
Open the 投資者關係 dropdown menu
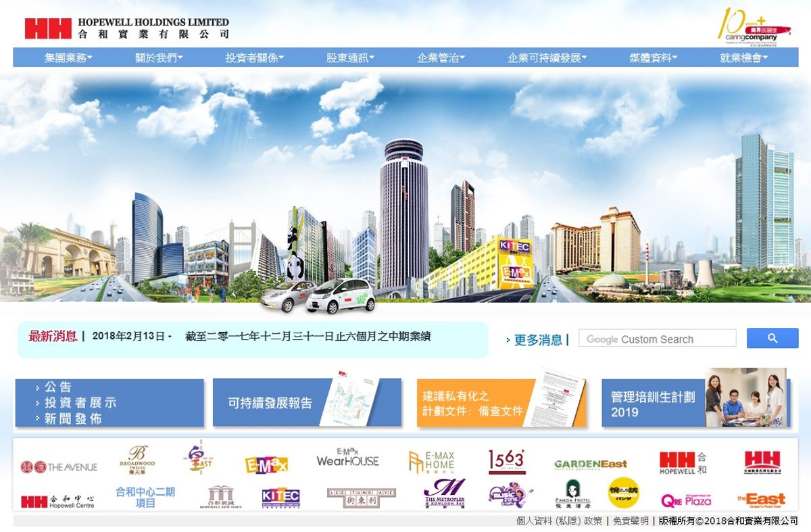(x=255, y=58)
